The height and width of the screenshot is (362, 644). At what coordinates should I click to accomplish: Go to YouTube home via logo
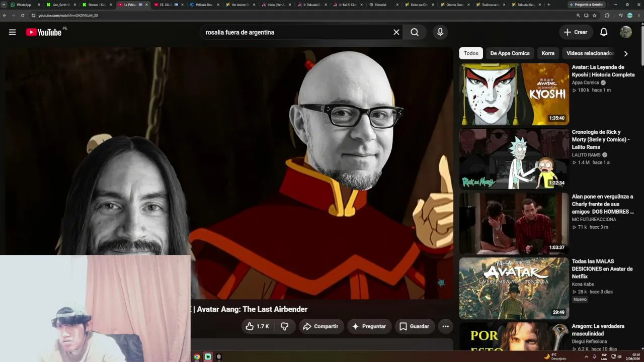coord(44,32)
